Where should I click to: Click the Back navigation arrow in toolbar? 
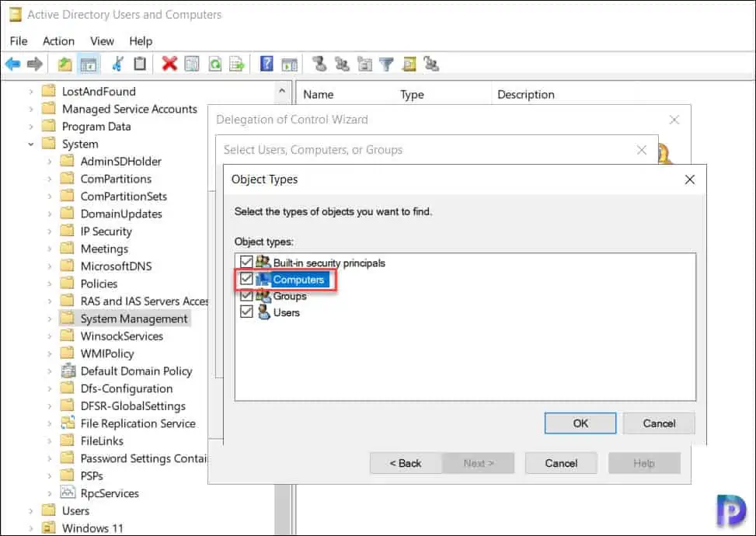(x=13, y=64)
